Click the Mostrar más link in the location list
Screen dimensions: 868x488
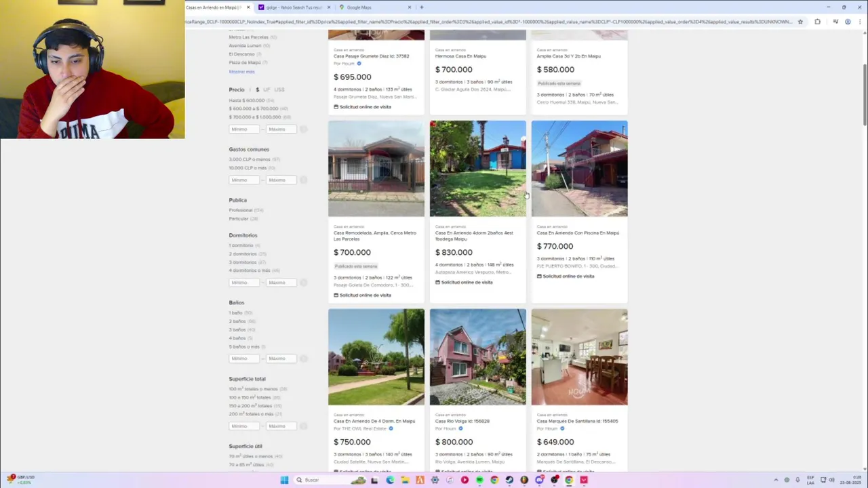(x=241, y=71)
